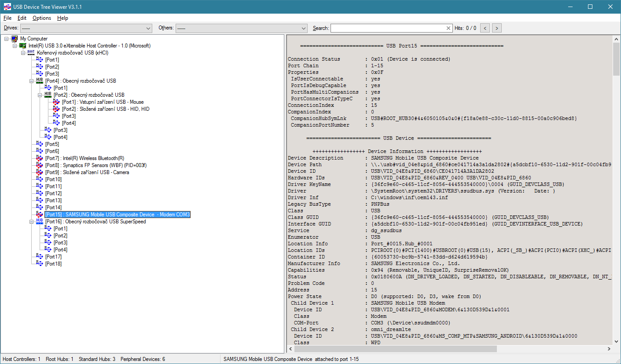
Task: Click the device icon of the HID, HID composite entry
Action: click(56, 109)
